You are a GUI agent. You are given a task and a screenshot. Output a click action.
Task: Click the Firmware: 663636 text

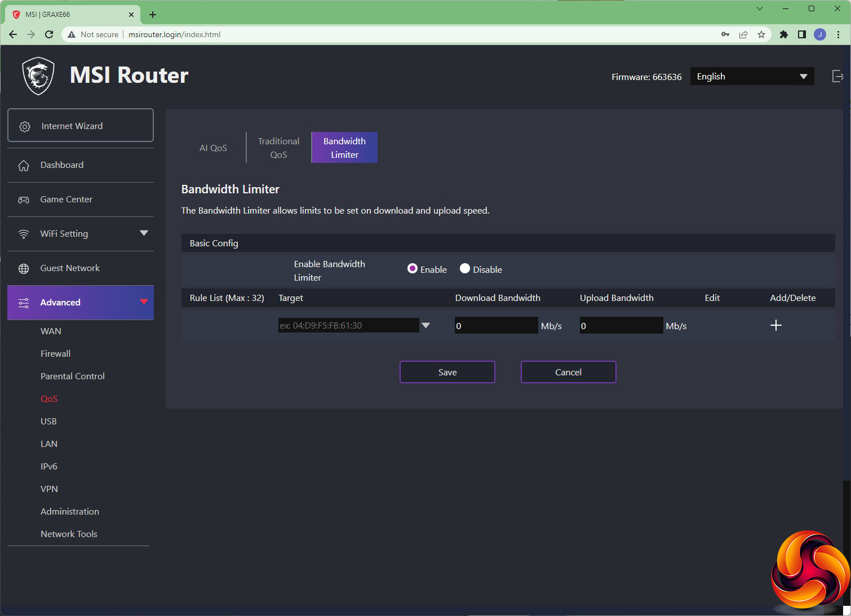click(646, 77)
